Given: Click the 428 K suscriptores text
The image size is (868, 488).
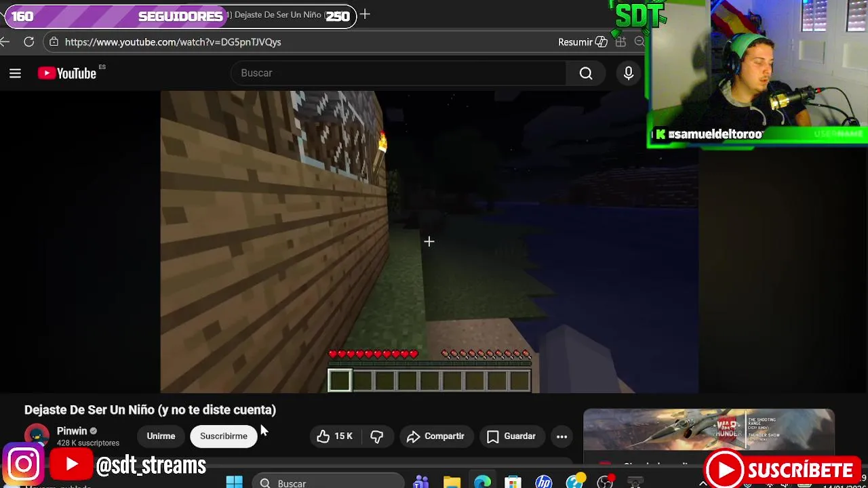Looking at the screenshot, I should click(88, 443).
